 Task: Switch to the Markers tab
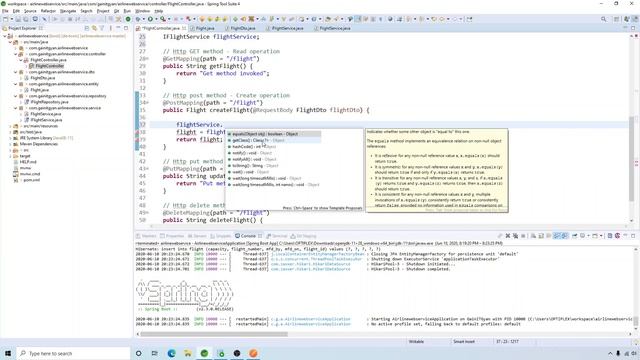[x=146, y=236]
